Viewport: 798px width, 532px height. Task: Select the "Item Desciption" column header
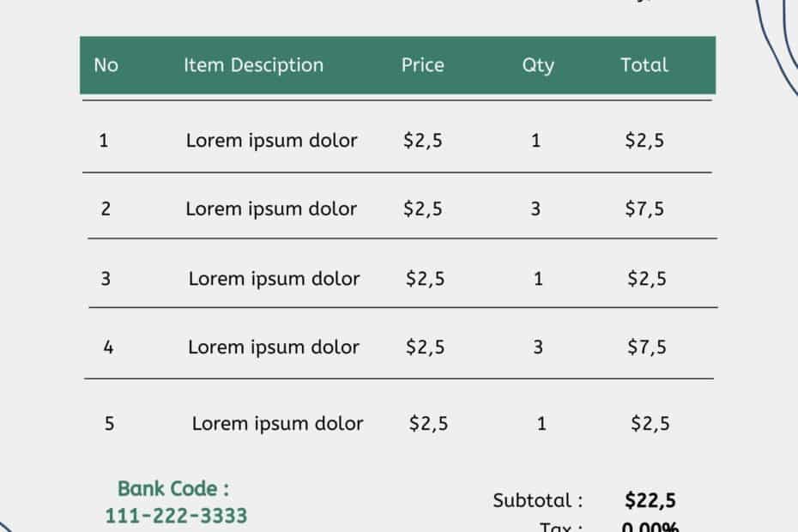coord(253,65)
